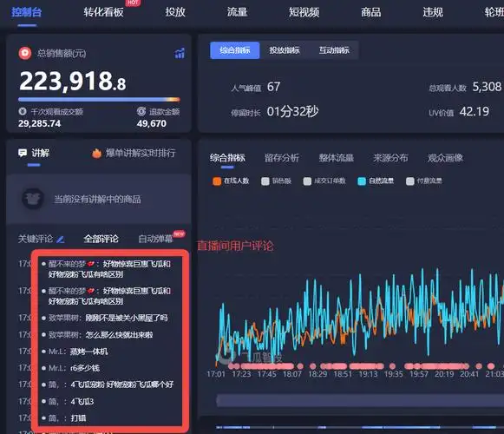504x434 pixels.
Task: Click comment 刚刚不是被关小黑屋了吗
Action: [x=127, y=319]
